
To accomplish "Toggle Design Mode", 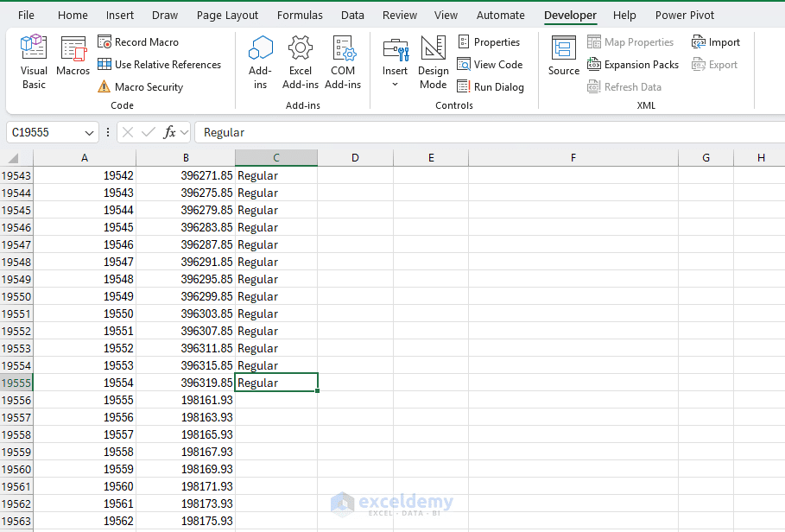I will click(x=433, y=62).
